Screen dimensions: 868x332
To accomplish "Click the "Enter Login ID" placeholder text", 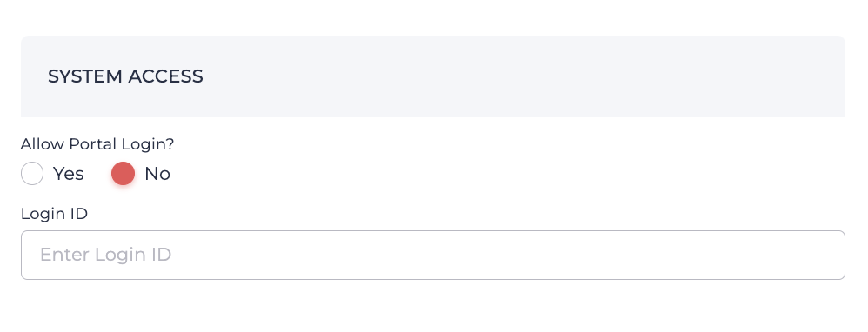I will 105,255.
